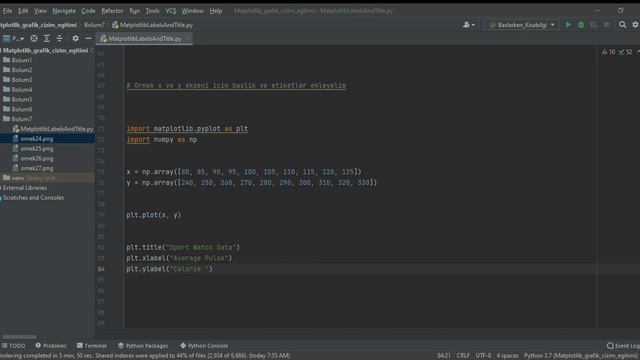Open Search Everywhere magnifier icon

click(x=622, y=25)
